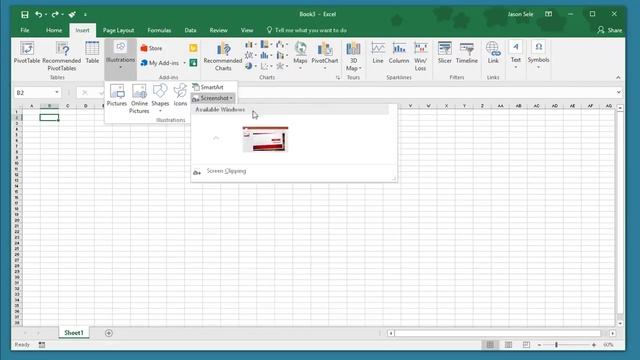The width and height of the screenshot is (640, 360).
Task: Switch to the Formulas tab
Action: pos(159,30)
